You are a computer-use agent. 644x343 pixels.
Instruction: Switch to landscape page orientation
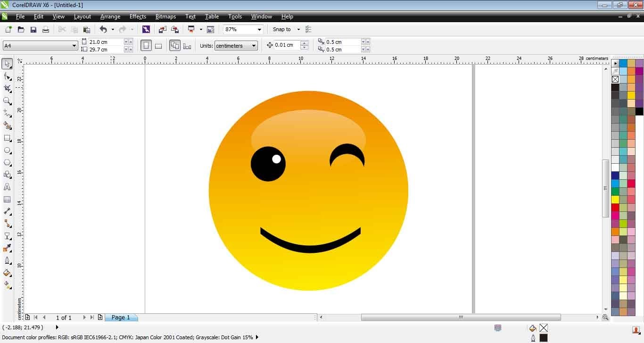pyautogui.click(x=158, y=46)
